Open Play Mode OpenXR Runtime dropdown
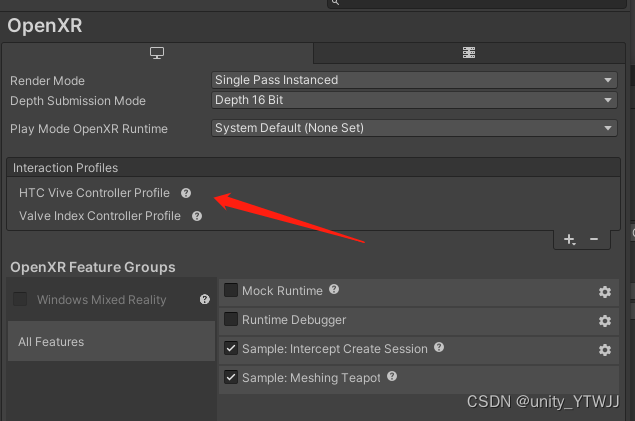Viewport: 635px width, 421px height. (x=414, y=128)
